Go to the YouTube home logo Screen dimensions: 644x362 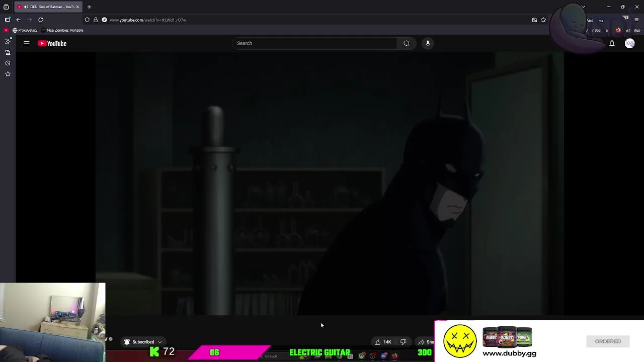point(52,43)
